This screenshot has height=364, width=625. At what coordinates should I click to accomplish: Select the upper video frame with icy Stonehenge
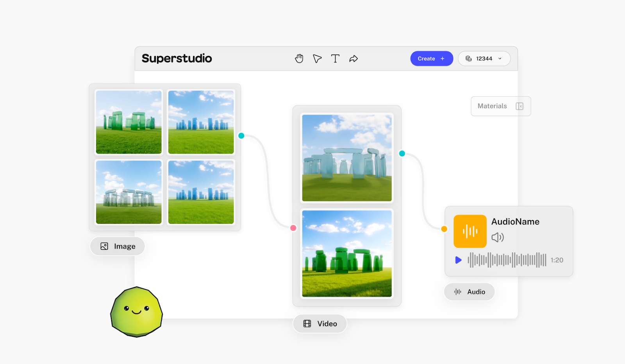[x=347, y=158]
